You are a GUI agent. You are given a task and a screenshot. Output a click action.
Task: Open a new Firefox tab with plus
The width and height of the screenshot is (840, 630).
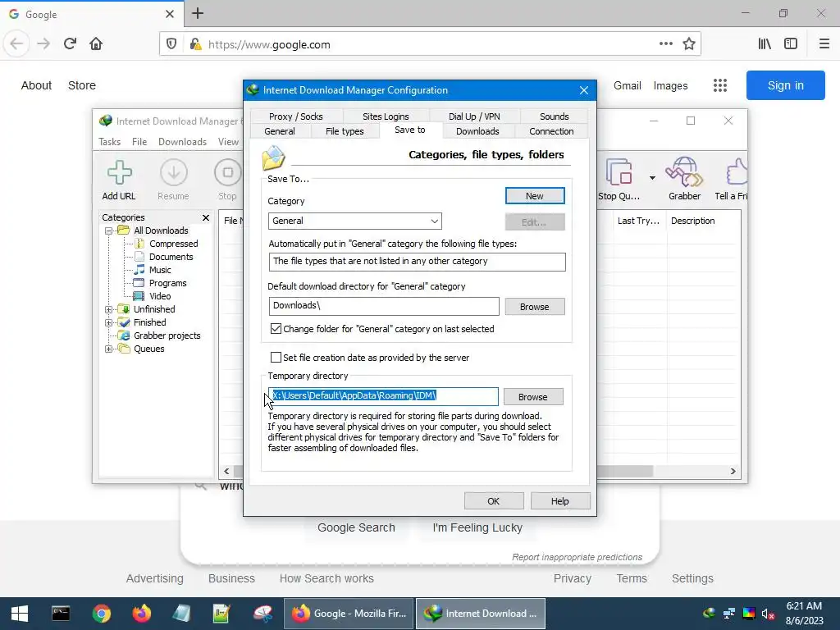[x=198, y=13]
